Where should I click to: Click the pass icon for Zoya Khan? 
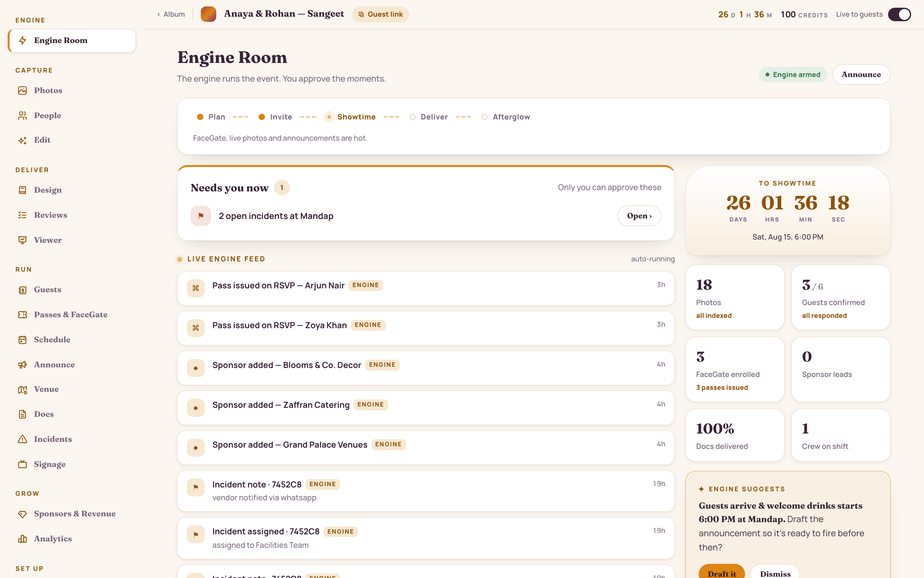click(195, 328)
